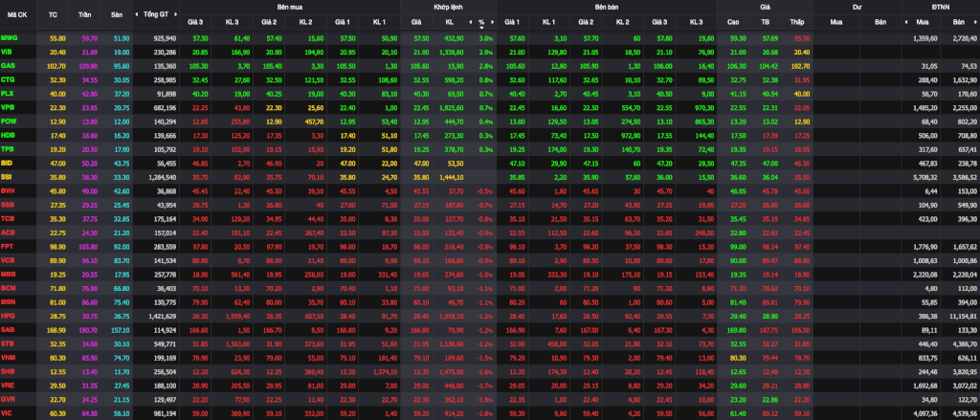Select the PLX ticker
Image resolution: width=980 pixels, height=420 pixels.
(x=8, y=93)
